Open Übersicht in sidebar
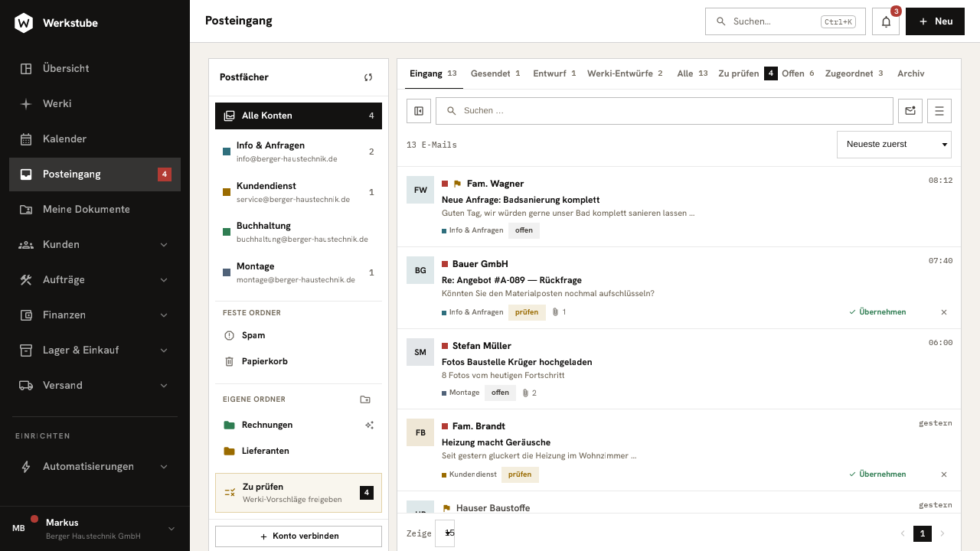The height and width of the screenshot is (551, 980). click(95, 68)
